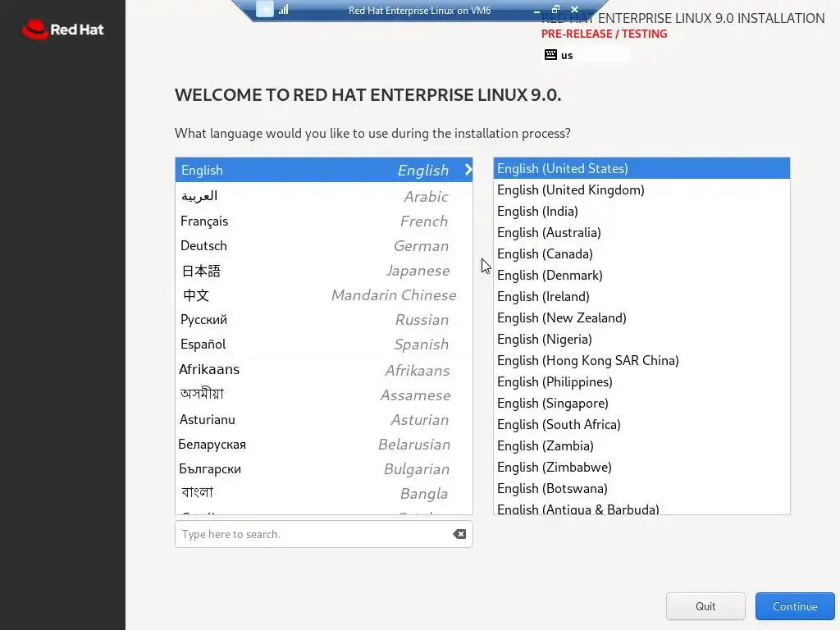Select the Bangla language row

[x=323, y=493]
